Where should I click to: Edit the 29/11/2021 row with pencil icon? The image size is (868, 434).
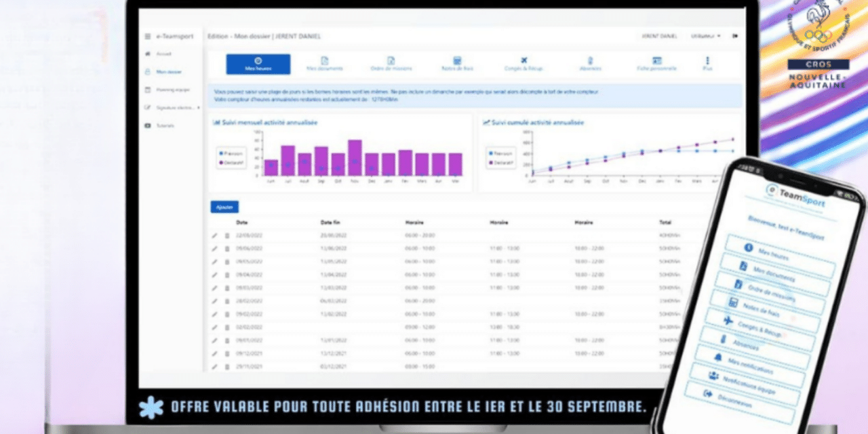click(x=214, y=366)
